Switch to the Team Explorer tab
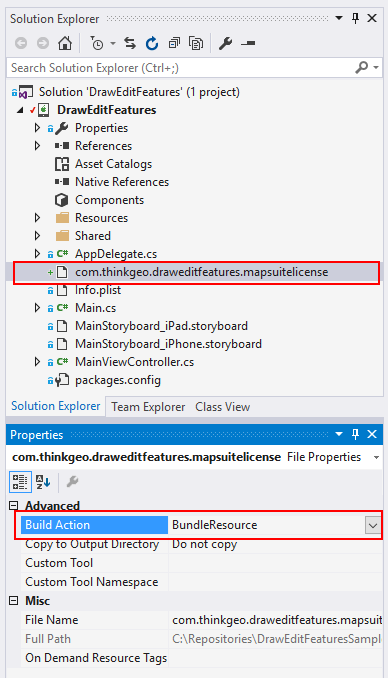Image resolution: width=388 pixels, height=678 pixels. tap(148, 407)
